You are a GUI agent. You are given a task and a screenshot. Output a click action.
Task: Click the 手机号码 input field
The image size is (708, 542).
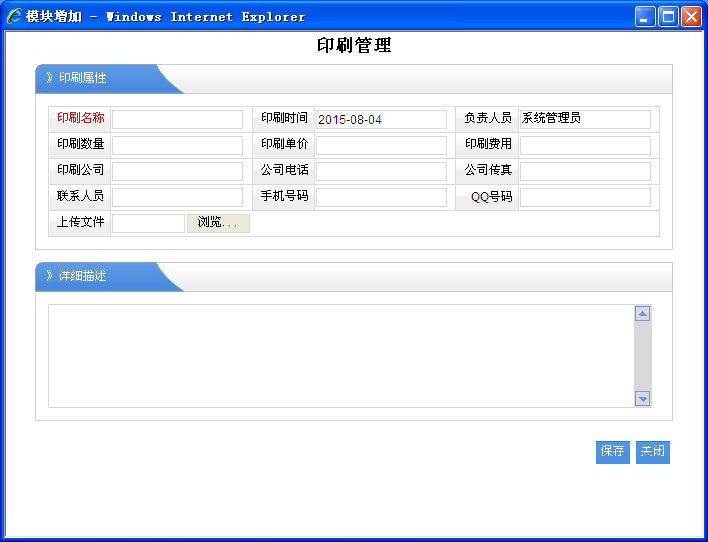(381, 198)
